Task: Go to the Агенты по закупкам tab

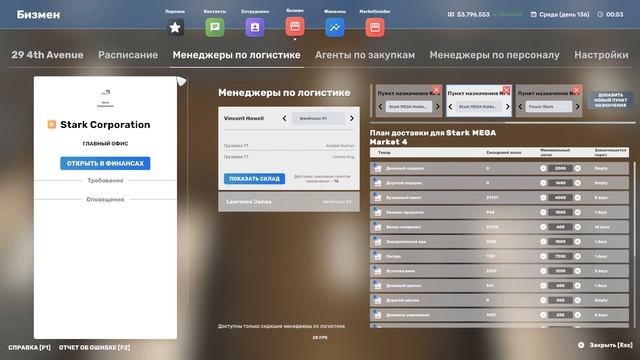Action: (x=365, y=55)
